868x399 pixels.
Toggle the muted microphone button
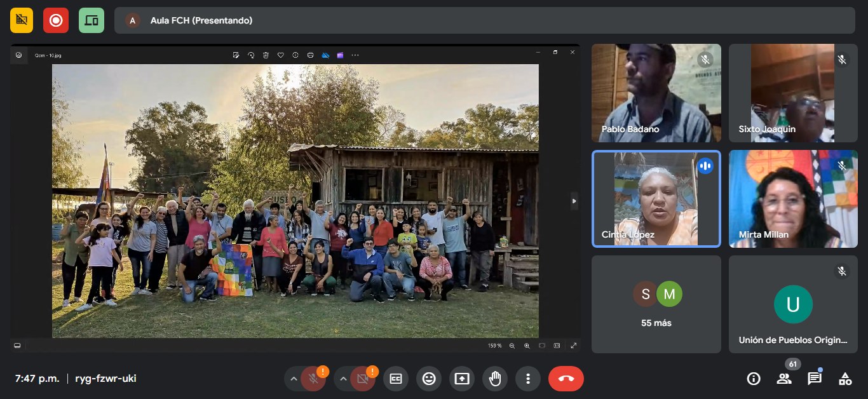point(313,379)
